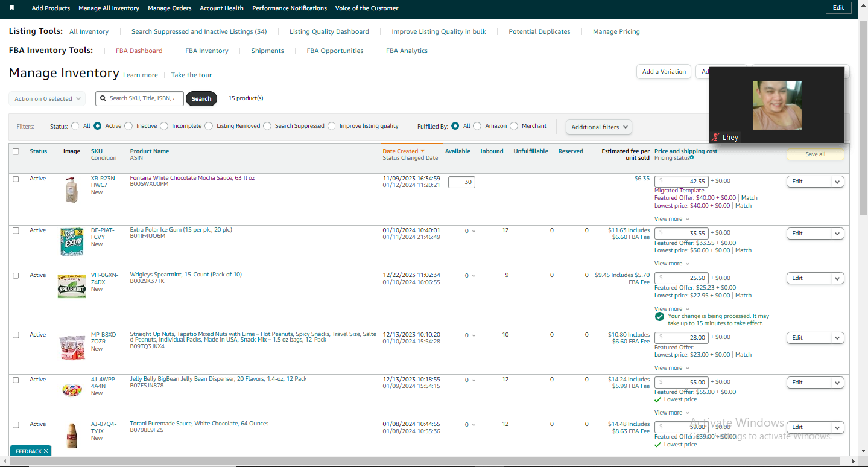The width and height of the screenshot is (868, 467).
Task: Open the Jelly Belly product thumbnail
Action: point(72,390)
